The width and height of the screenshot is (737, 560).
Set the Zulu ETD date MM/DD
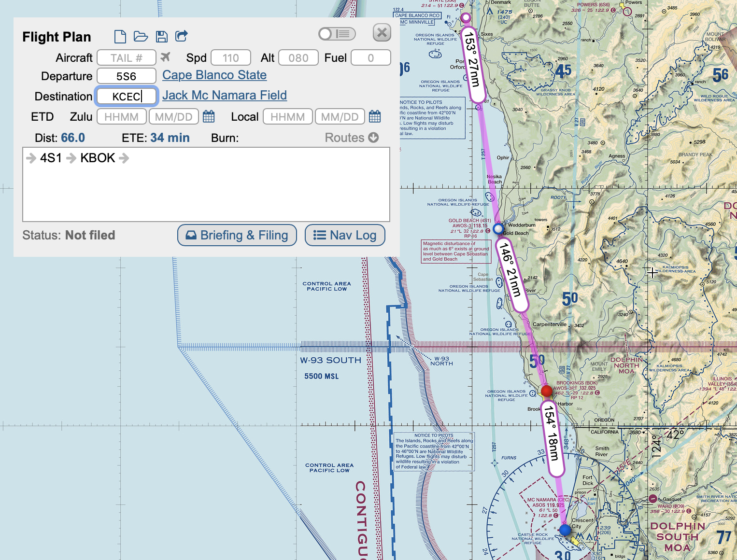click(174, 117)
